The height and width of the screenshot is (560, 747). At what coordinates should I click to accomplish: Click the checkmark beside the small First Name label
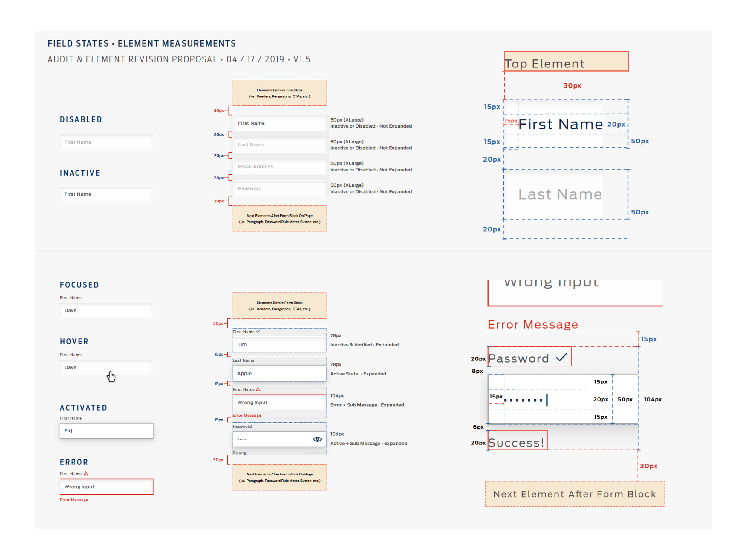(x=258, y=332)
